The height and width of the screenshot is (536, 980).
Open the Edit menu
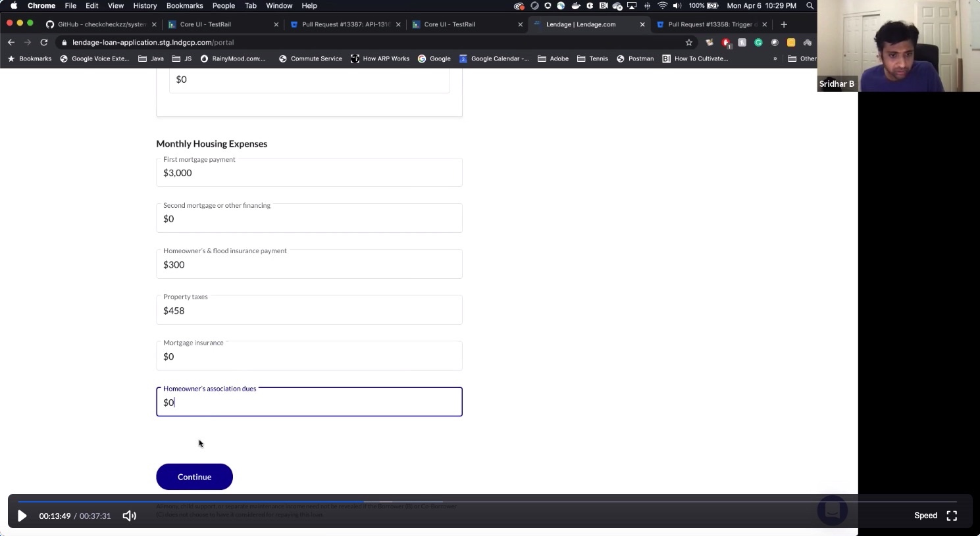91,5
